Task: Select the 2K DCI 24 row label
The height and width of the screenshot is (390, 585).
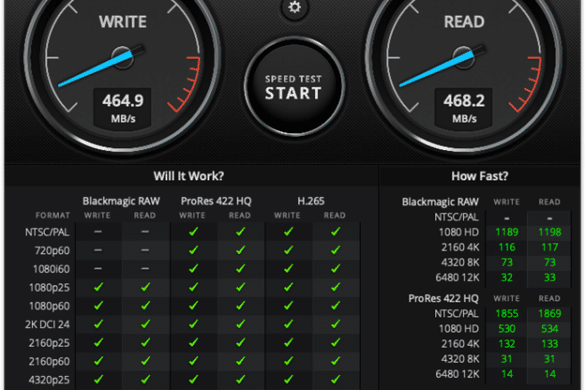Action: pyautogui.click(x=47, y=324)
